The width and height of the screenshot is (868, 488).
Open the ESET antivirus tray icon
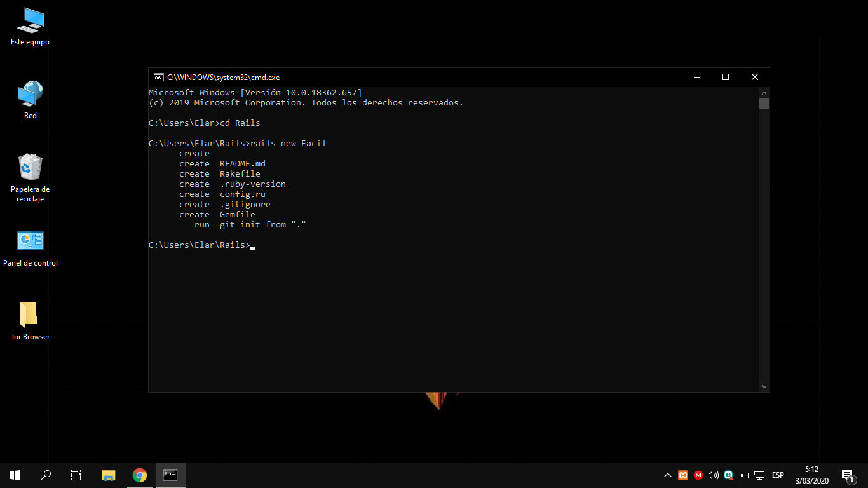click(729, 475)
